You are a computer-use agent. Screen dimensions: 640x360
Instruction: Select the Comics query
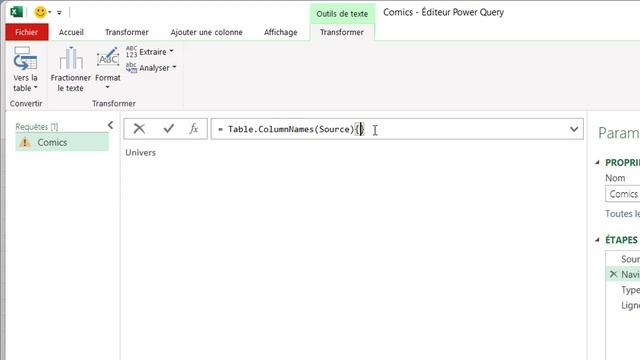62,142
